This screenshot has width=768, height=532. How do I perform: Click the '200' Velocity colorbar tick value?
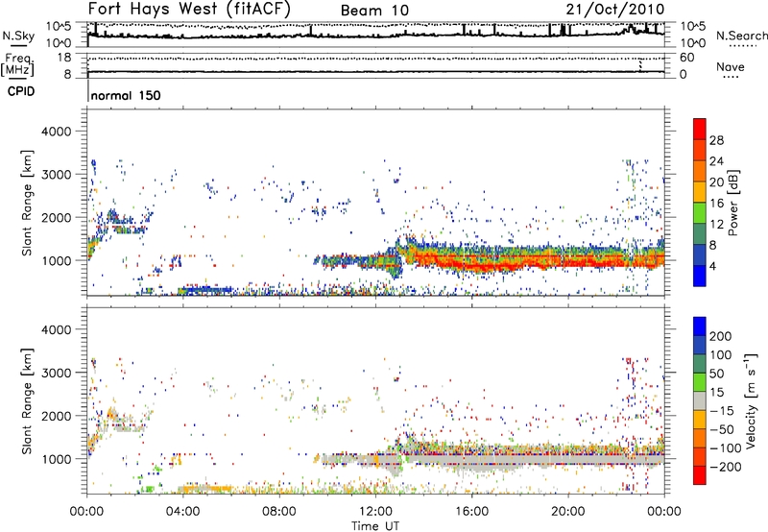pyautogui.click(x=721, y=336)
